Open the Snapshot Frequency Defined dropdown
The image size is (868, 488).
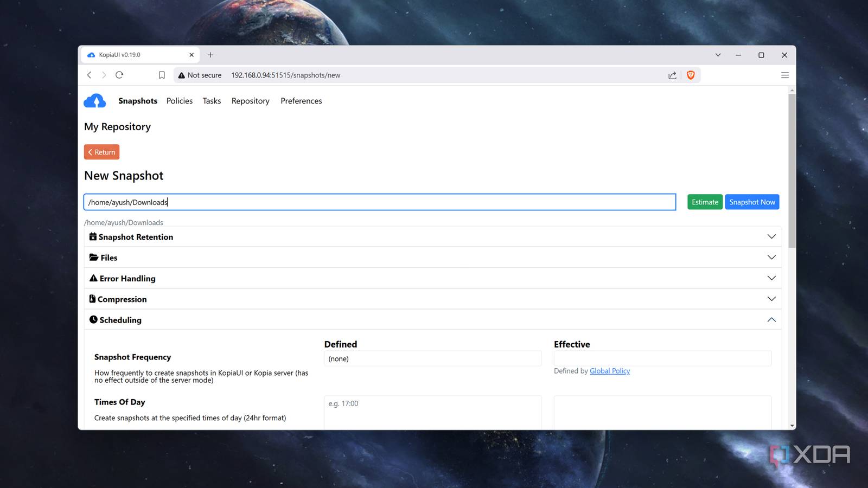432,358
